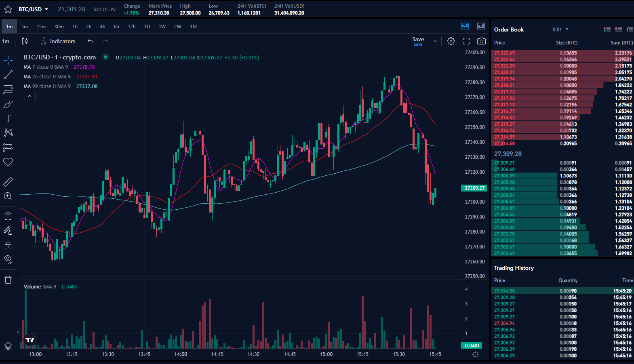Select the 1W timeframe
Viewport: 634px width, 364px height.
(x=162, y=27)
